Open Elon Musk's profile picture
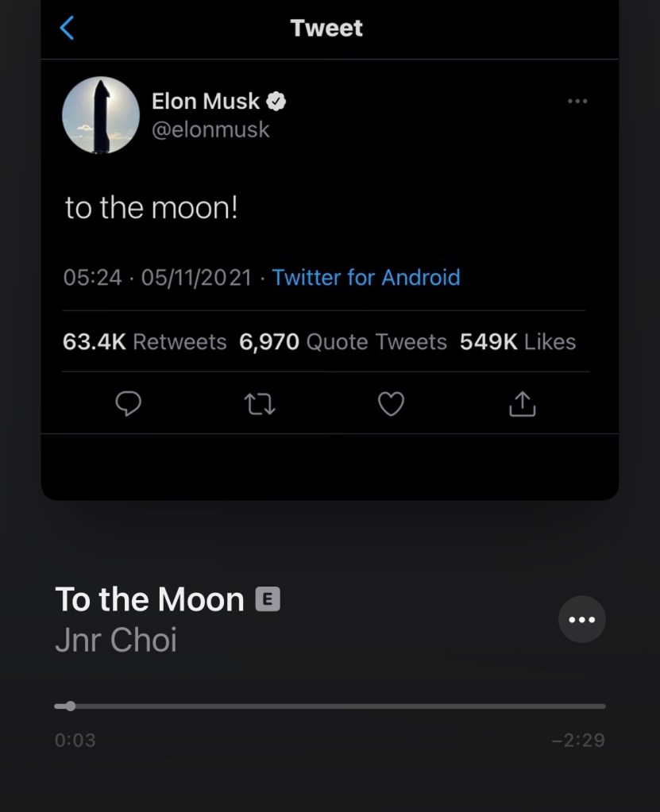The height and width of the screenshot is (812, 660). click(x=101, y=115)
